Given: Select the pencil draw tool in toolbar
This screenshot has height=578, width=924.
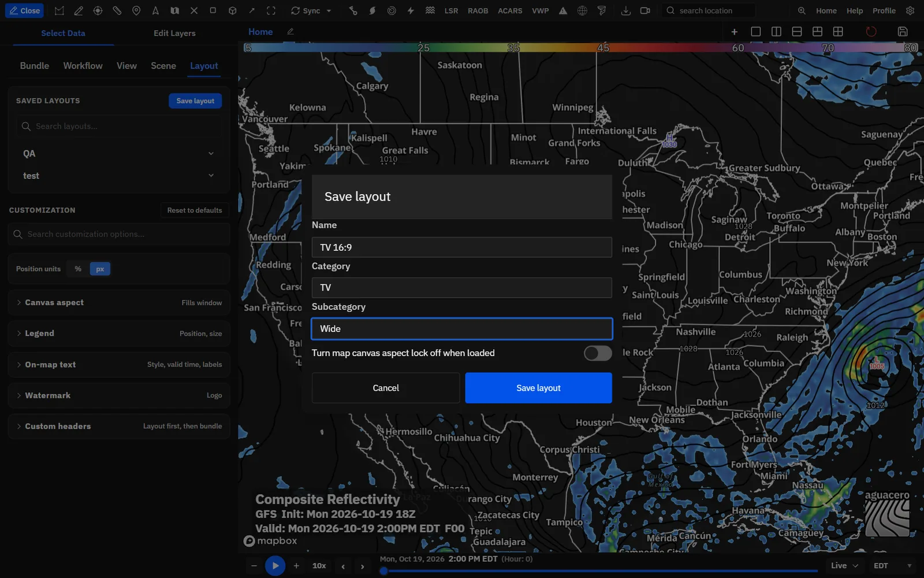Looking at the screenshot, I should pos(79,10).
